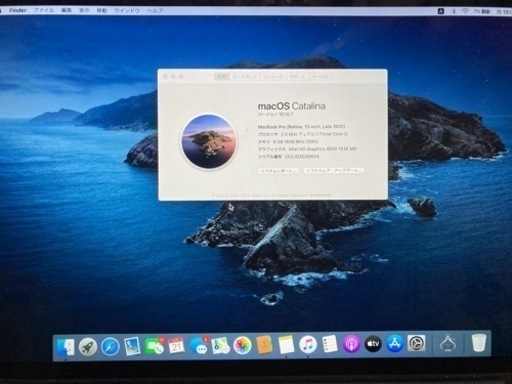Switch to the サポート tab
This screenshot has height=384, width=512.
coord(297,77)
